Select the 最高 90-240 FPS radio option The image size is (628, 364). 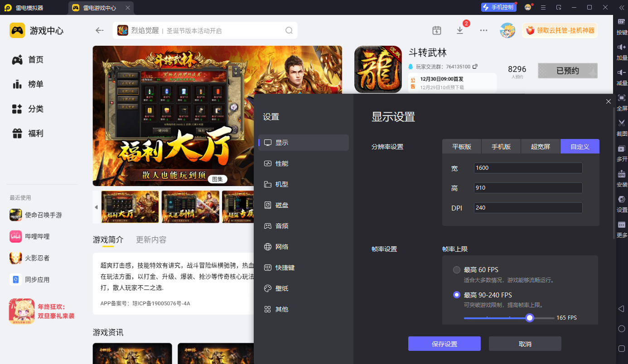pyautogui.click(x=457, y=295)
